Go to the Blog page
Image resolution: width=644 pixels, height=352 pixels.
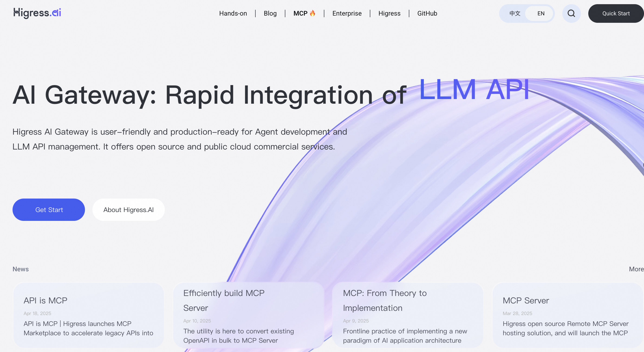pos(270,13)
